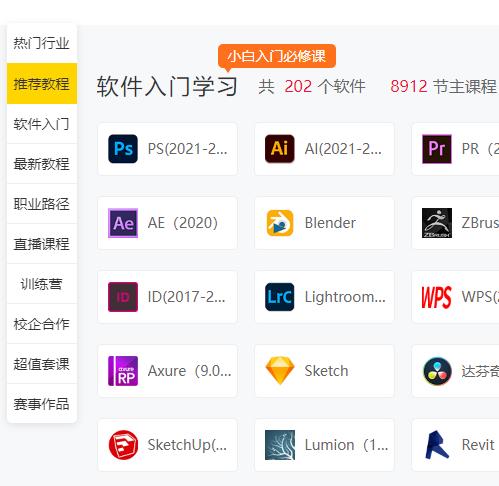Select 推荐教程 in the sidebar
This screenshot has height=486, width=499.
coord(42,83)
